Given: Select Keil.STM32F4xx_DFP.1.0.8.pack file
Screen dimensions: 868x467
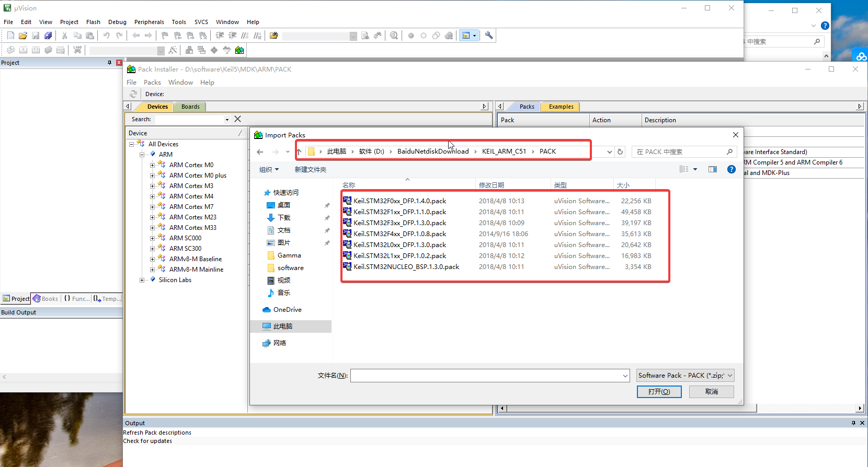Looking at the screenshot, I should 400,234.
